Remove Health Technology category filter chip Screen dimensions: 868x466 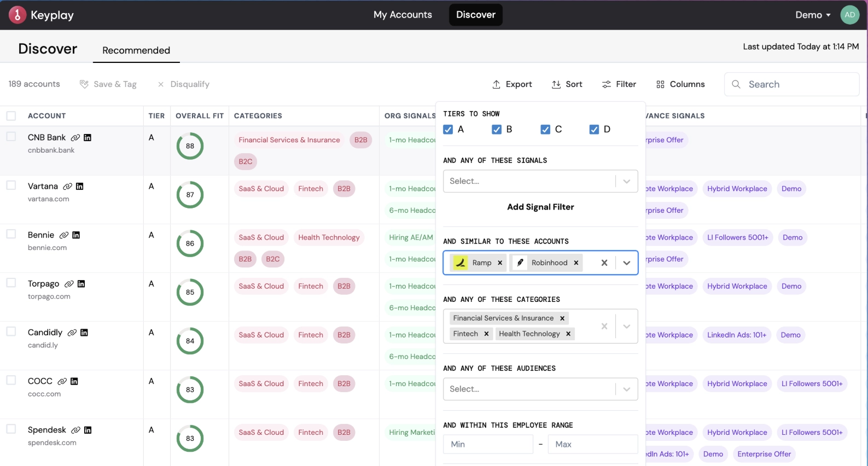click(x=568, y=334)
